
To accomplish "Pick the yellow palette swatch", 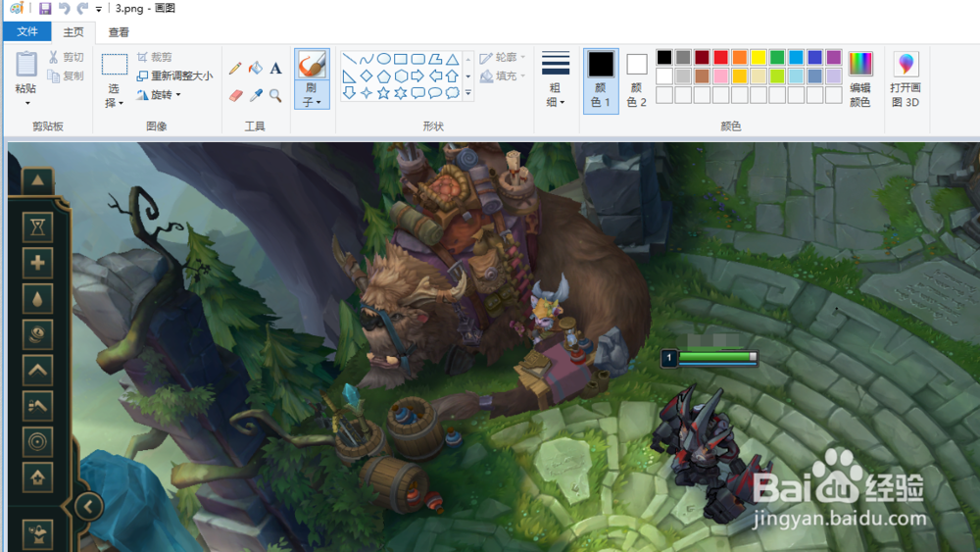I will pyautogui.click(x=759, y=58).
